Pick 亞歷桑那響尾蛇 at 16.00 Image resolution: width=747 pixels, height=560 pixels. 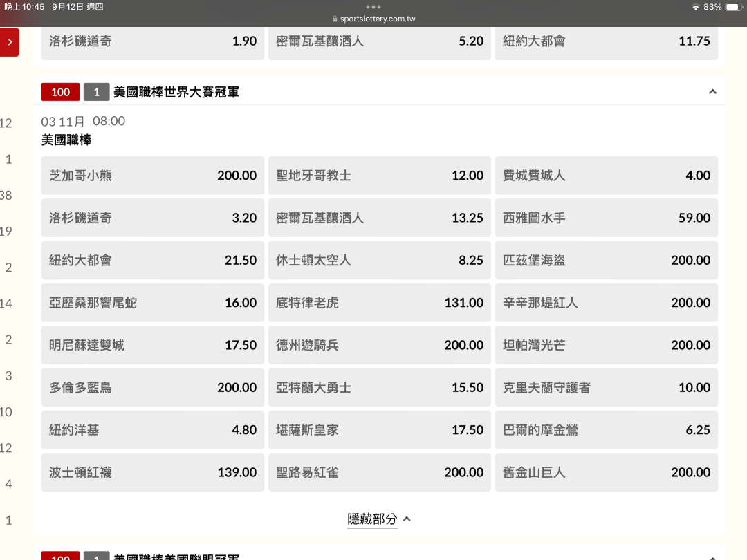pos(152,302)
